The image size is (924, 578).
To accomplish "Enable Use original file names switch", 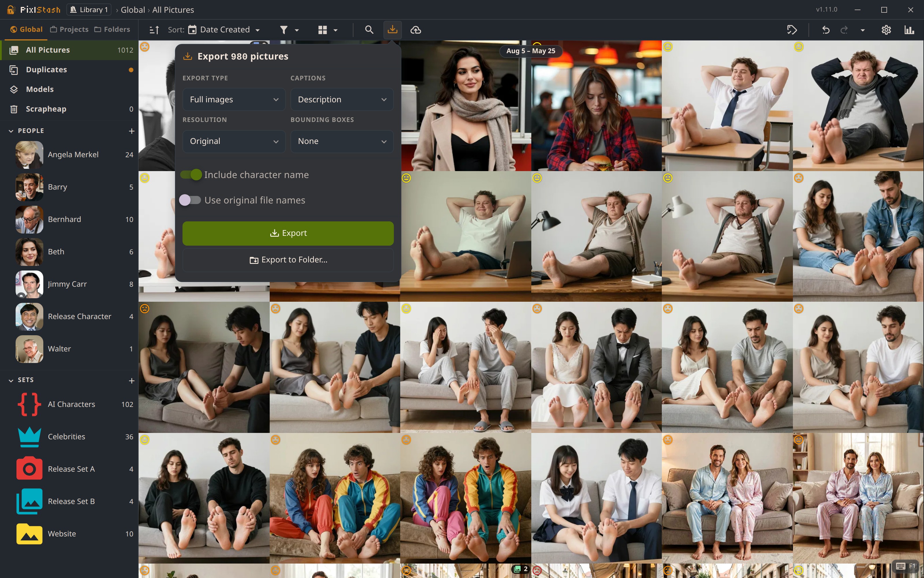I will [x=190, y=200].
